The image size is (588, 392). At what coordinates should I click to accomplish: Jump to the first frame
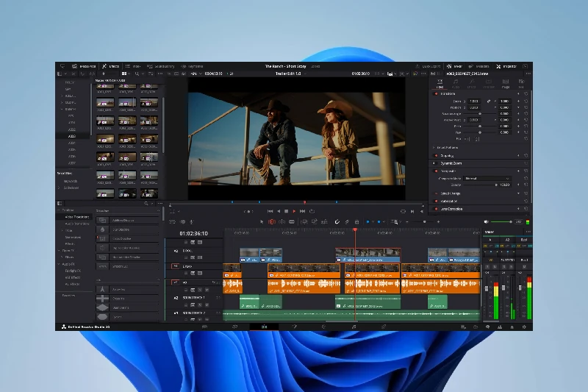coord(270,211)
